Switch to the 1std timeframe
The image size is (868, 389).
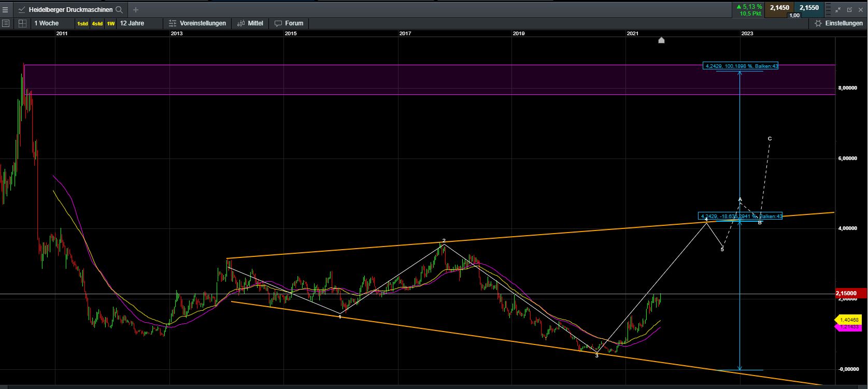point(82,23)
